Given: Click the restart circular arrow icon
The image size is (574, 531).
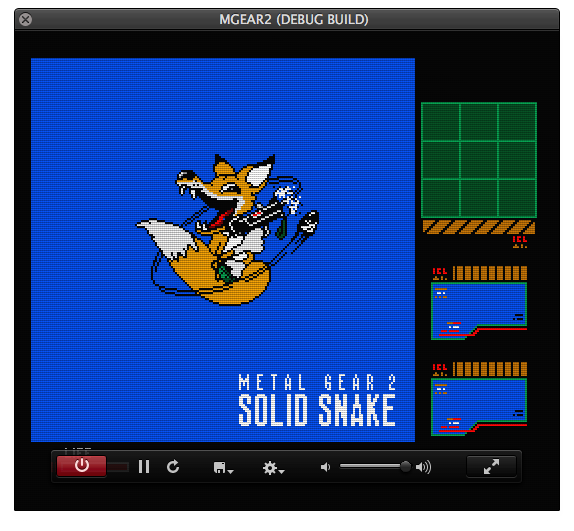Looking at the screenshot, I should (173, 467).
